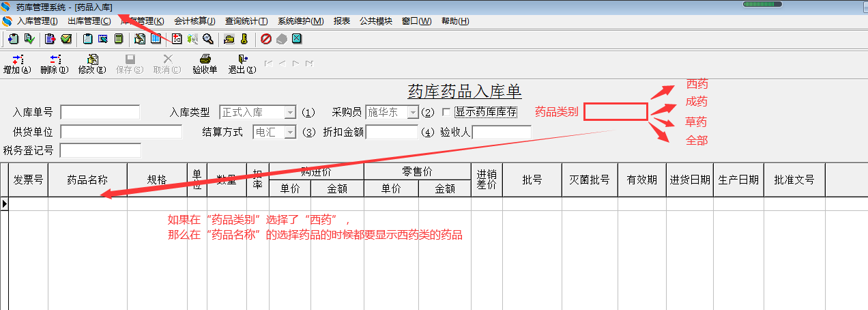Click the 入库单号 input field
The width and height of the screenshot is (868, 310).
coord(100,112)
